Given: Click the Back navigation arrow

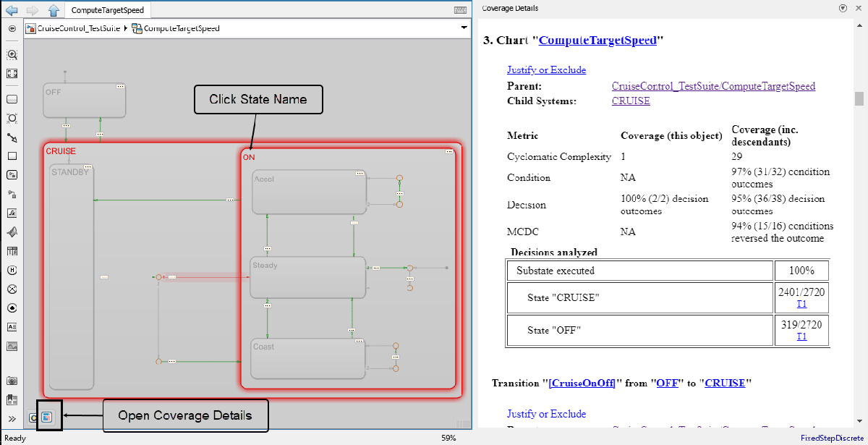Looking at the screenshot, I should coord(12,10).
